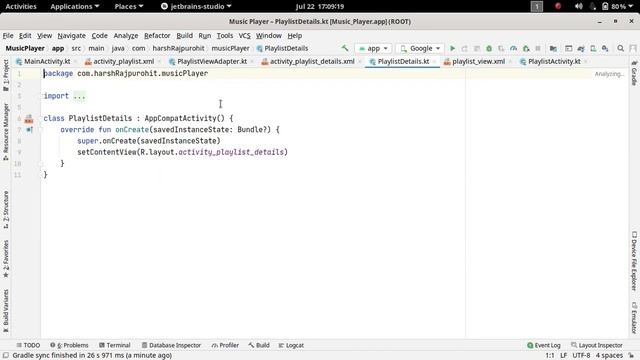
Task: Open the Navigate menu
Action: 71,36
